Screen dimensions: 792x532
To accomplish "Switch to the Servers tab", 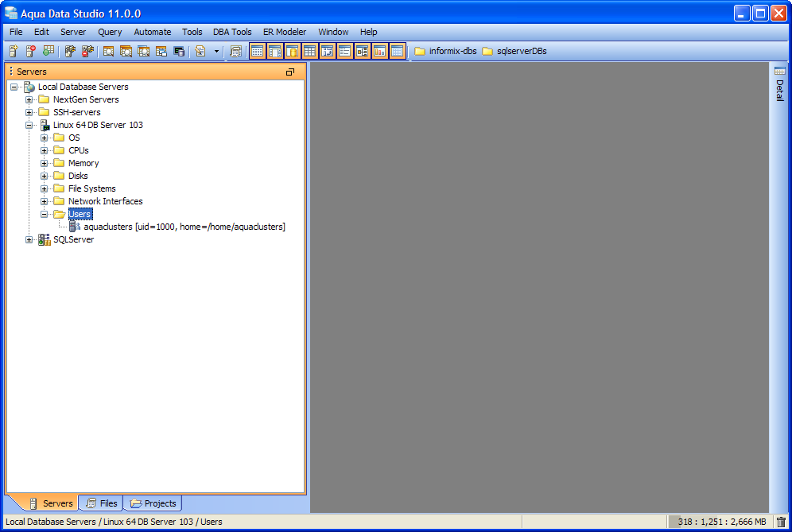I will coord(51,503).
